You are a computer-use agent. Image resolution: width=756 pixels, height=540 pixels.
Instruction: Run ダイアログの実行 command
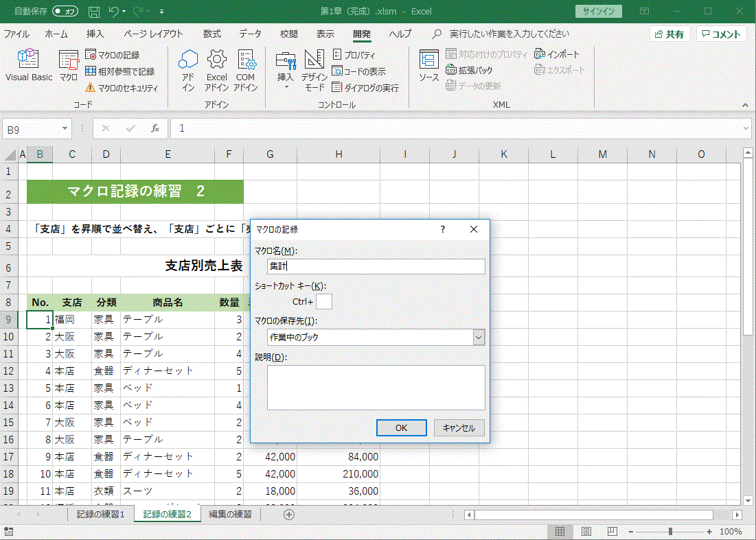coord(365,88)
